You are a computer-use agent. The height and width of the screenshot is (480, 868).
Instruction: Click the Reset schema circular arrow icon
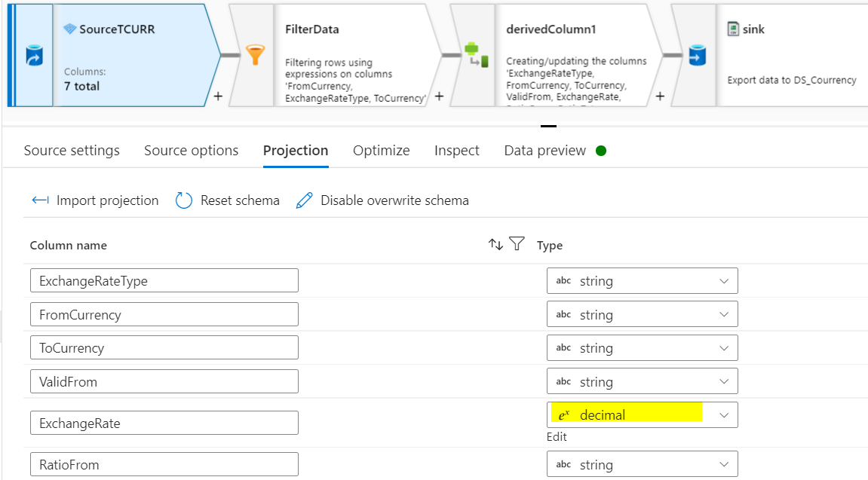(x=184, y=200)
